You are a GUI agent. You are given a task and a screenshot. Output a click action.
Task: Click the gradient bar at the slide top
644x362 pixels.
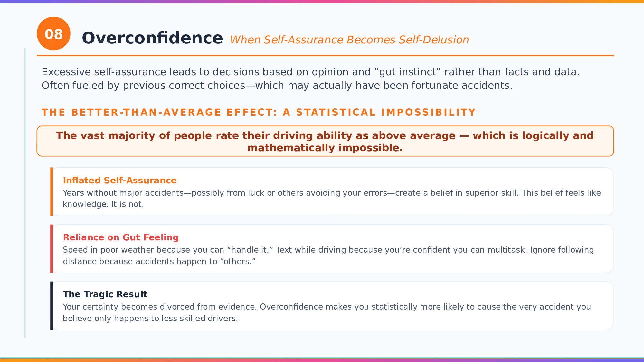322,1
